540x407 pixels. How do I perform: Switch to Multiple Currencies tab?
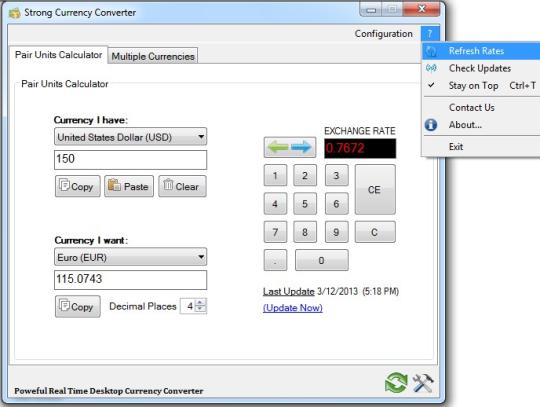tap(153, 56)
